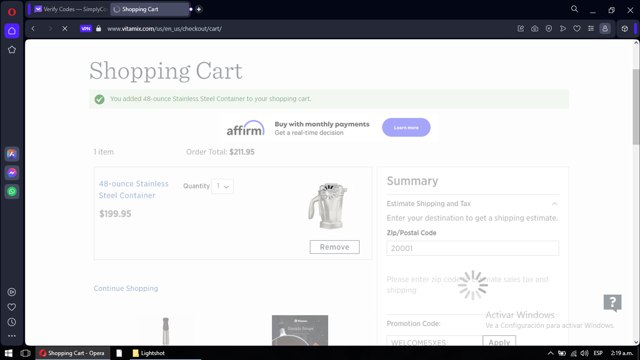Click the tamper recommended product thumbnail
640x360 pixels.
point(166,331)
